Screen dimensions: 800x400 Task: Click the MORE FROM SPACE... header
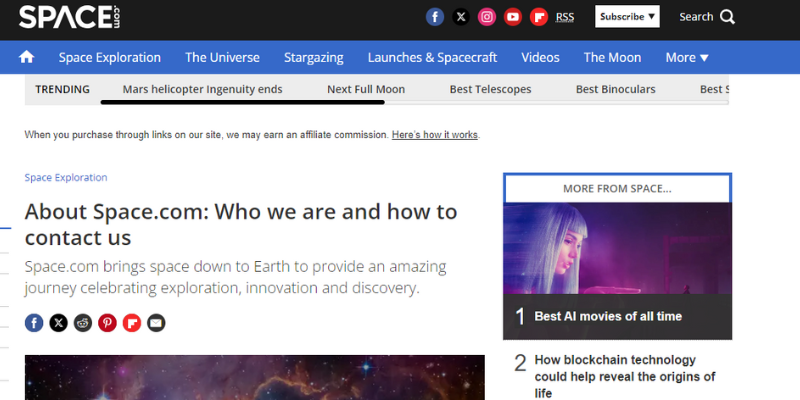pos(617,189)
